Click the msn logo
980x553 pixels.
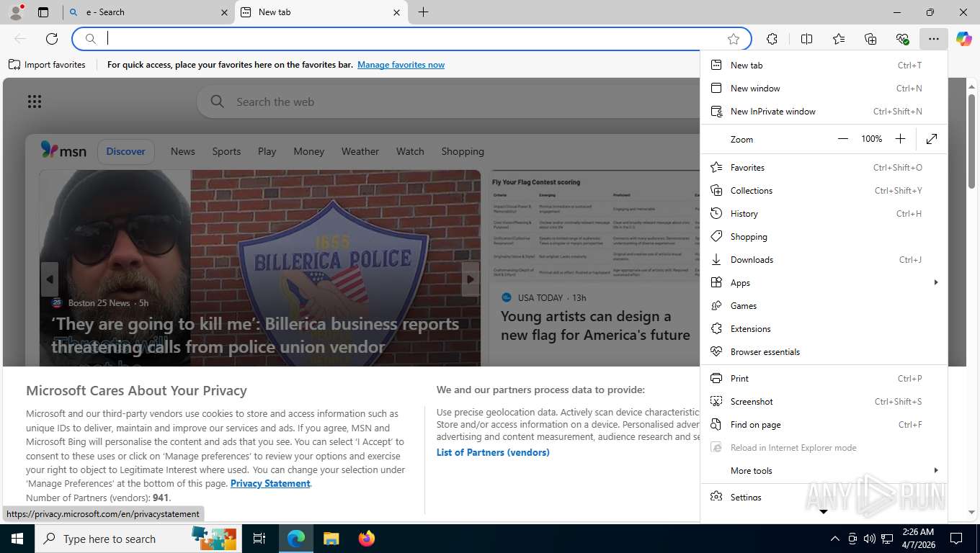63,150
